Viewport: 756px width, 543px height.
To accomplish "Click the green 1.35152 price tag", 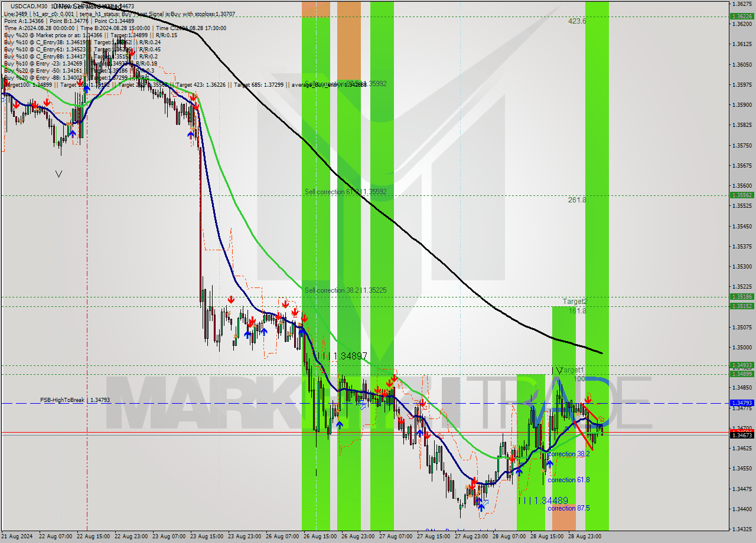I will coord(742,306).
